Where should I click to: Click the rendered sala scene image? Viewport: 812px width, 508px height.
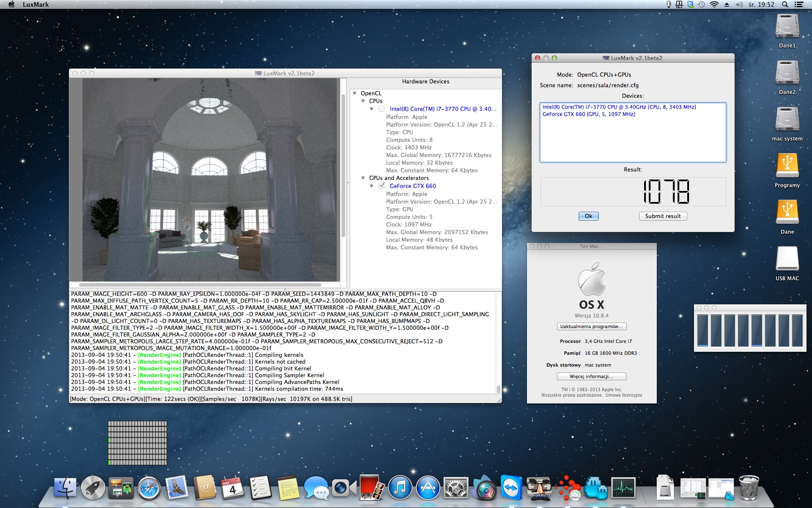(x=209, y=180)
